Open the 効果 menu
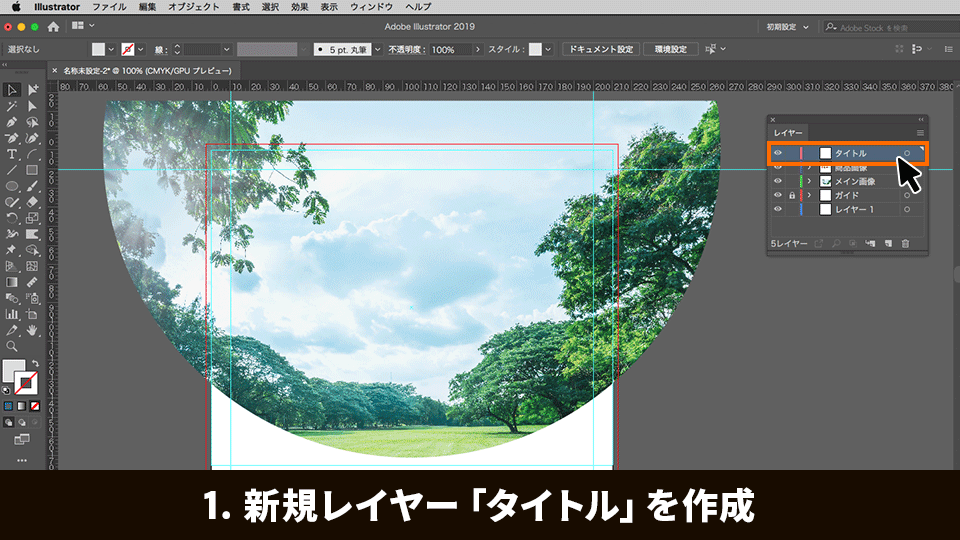The width and height of the screenshot is (960, 540). click(299, 7)
